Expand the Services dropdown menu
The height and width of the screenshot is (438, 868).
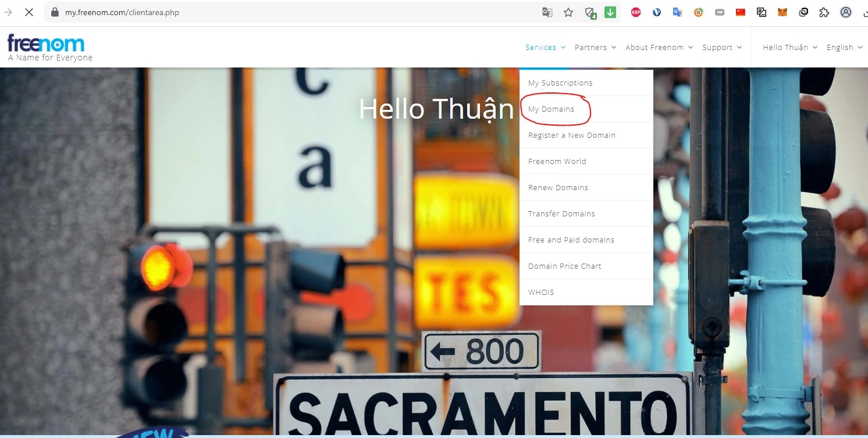[546, 48]
